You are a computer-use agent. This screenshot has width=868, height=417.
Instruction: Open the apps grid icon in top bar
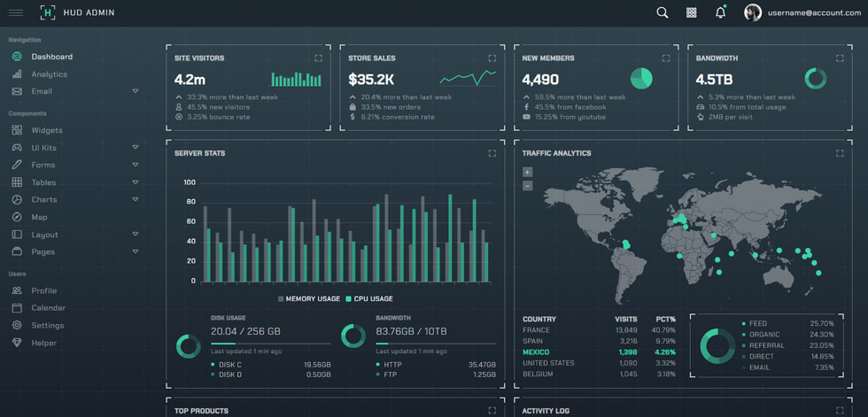[x=692, y=12]
